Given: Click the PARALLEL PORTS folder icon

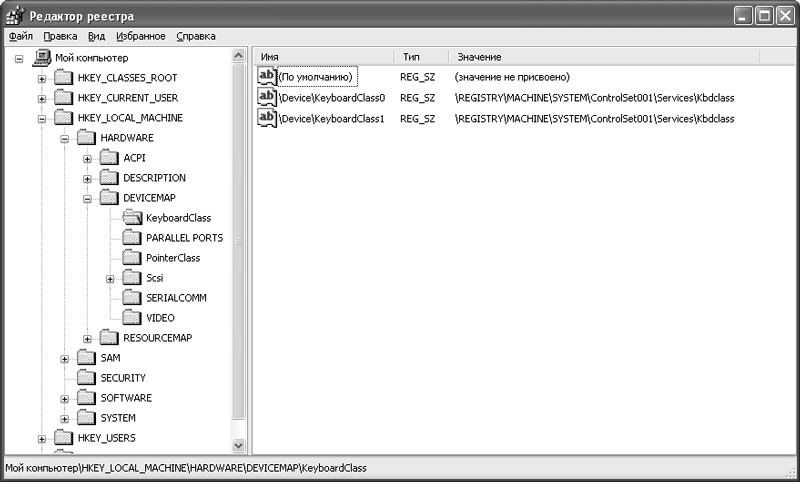Looking at the screenshot, I should tap(132, 237).
